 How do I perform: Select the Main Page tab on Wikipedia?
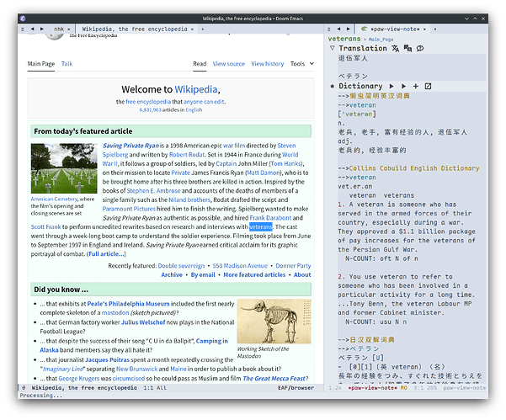pyautogui.click(x=41, y=64)
